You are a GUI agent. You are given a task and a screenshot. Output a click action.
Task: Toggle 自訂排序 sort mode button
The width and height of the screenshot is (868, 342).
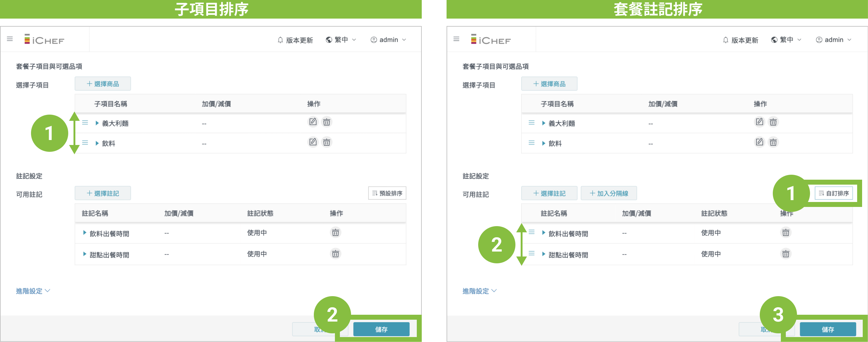click(834, 193)
